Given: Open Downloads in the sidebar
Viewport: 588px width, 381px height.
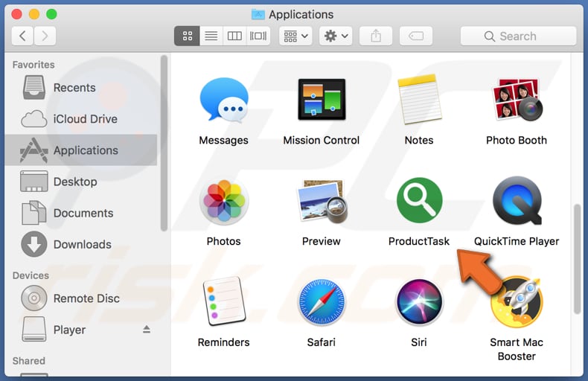Looking at the screenshot, I should click(x=82, y=244).
